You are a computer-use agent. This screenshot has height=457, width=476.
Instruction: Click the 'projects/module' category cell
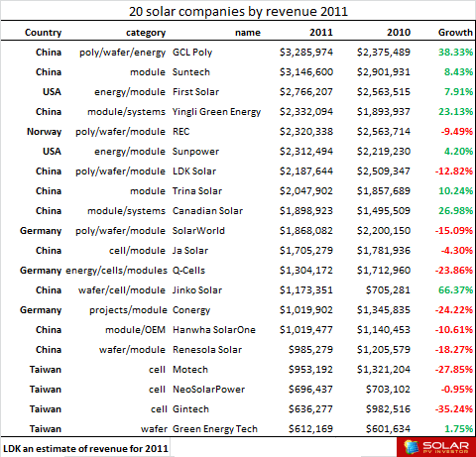click(x=128, y=310)
